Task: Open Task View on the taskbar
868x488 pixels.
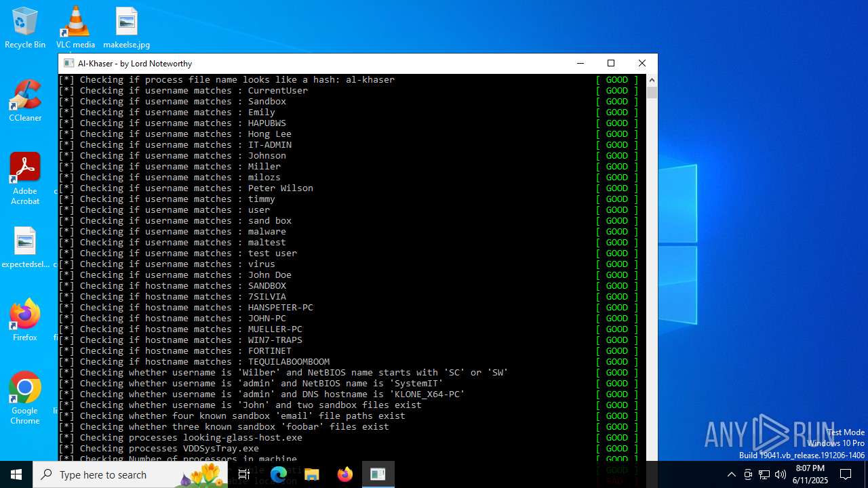Action: point(243,474)
